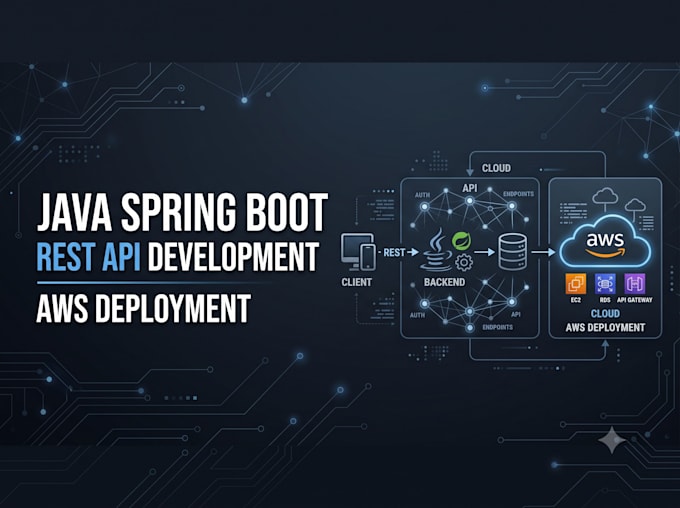Click the "REST" arrow label
Screen dimensions: 680x508
point(394,252)
